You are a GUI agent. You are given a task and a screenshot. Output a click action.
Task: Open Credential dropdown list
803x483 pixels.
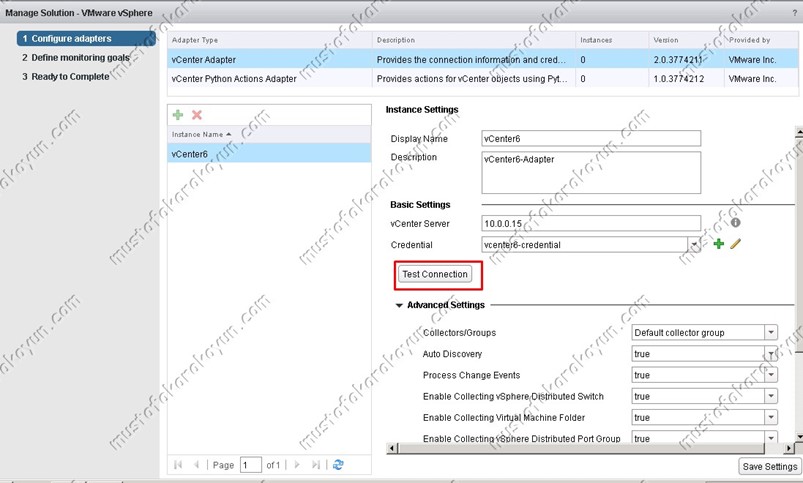pos(694,244)
